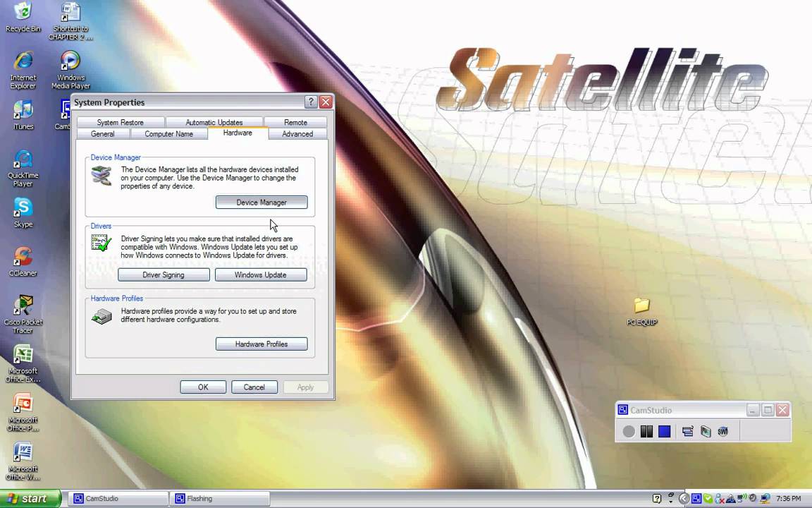
Task: Toggle CamStudio SWF output mode icon
Action: [723, 431]
